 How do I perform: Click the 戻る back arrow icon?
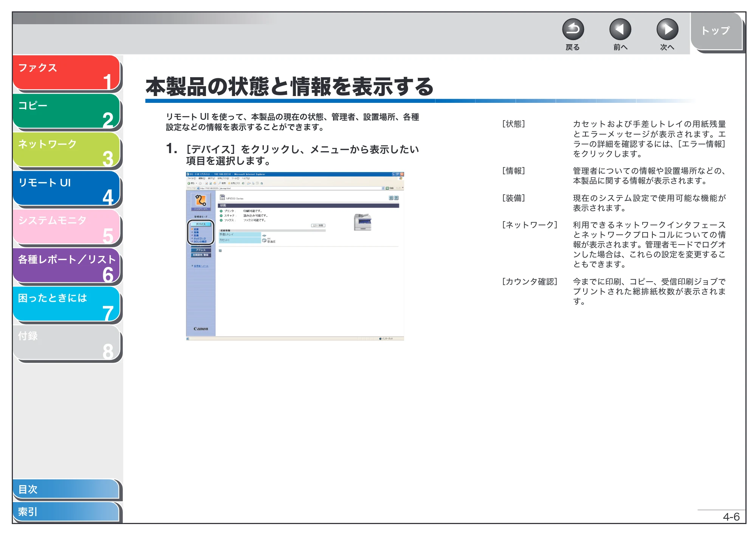[573, 29]
